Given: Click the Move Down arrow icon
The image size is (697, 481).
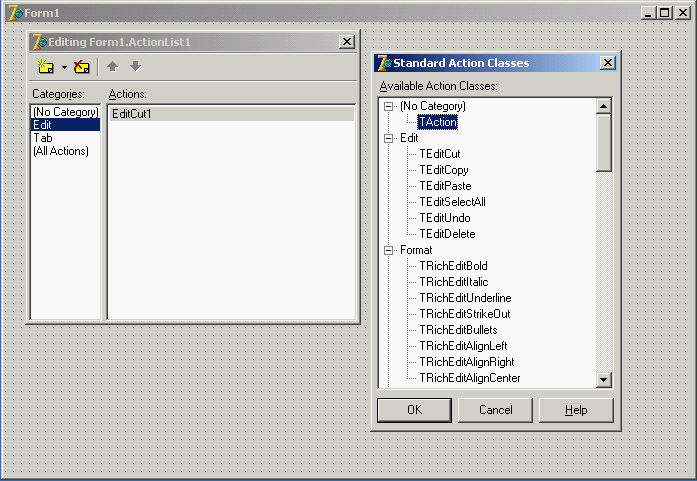Looking at the screenshot, I should point(135,67).
